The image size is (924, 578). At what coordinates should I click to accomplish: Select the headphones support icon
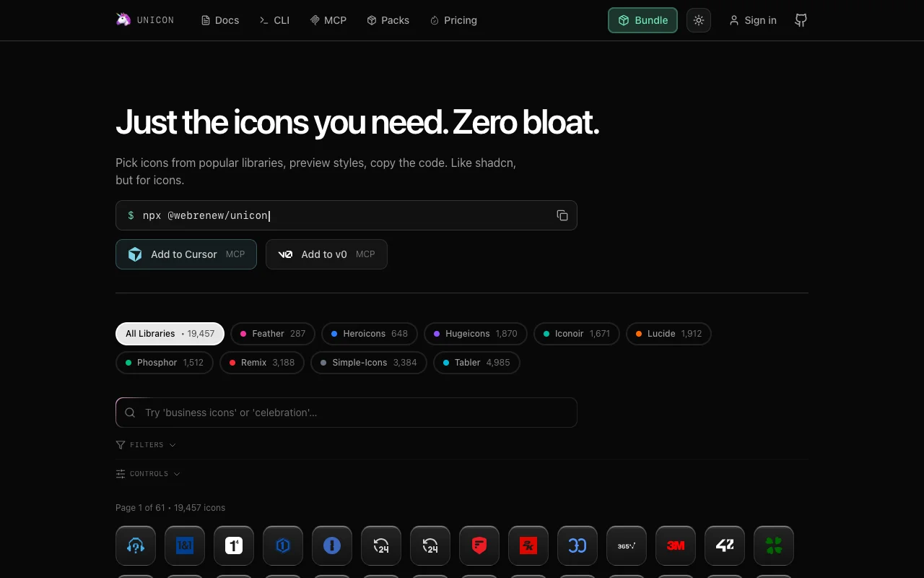click(136, 545)
